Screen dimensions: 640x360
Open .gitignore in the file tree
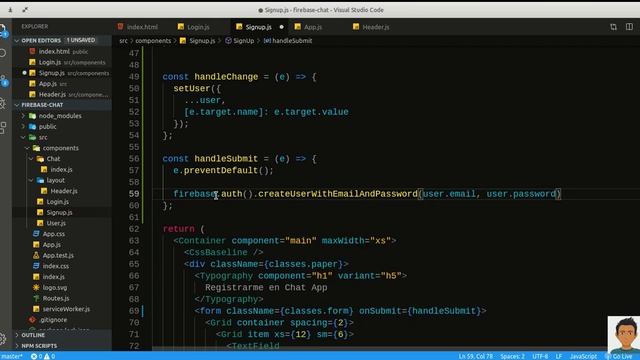click(53, 320)
